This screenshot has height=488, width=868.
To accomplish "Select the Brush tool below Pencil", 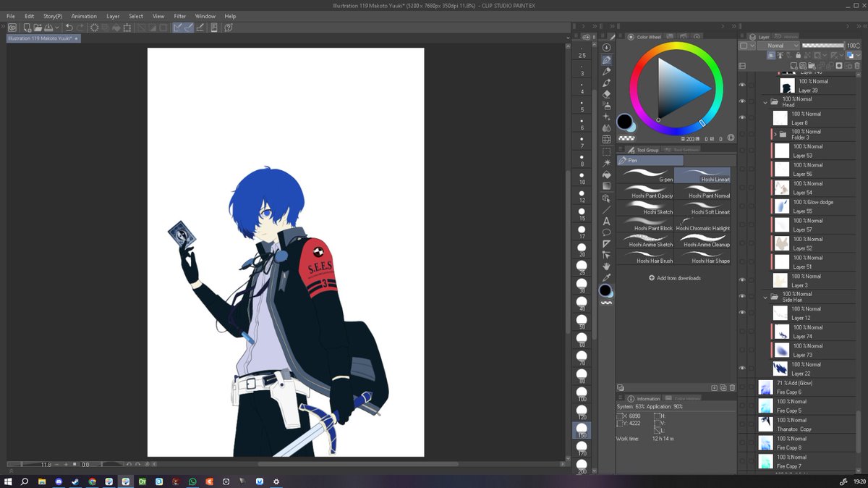I will point(606,83).
